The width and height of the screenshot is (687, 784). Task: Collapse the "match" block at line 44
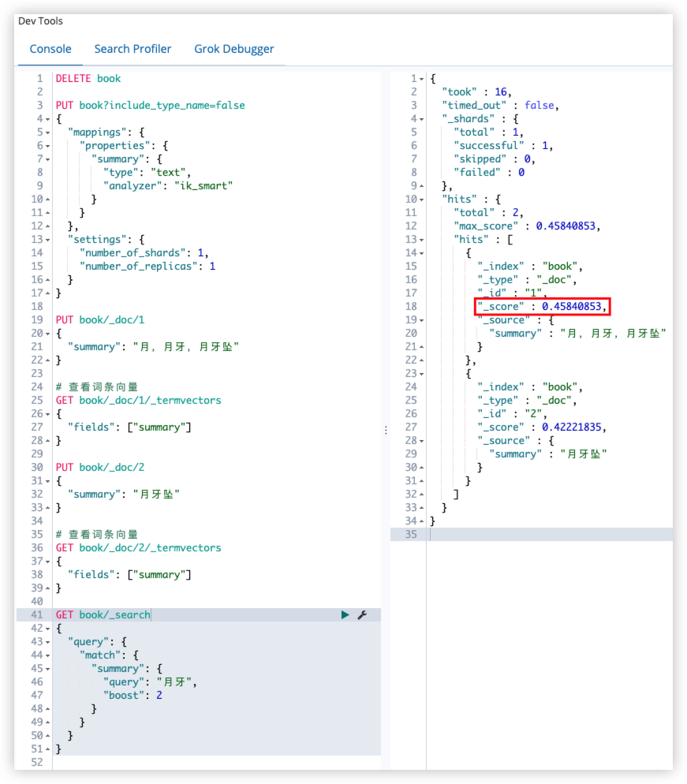[48, 655]
